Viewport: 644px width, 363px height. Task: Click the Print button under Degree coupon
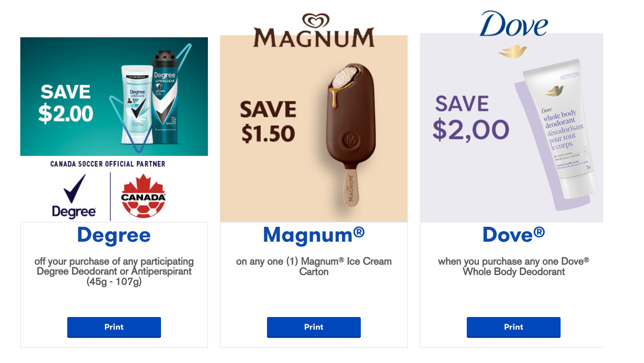pyautogui.click(x=114, y=327)
